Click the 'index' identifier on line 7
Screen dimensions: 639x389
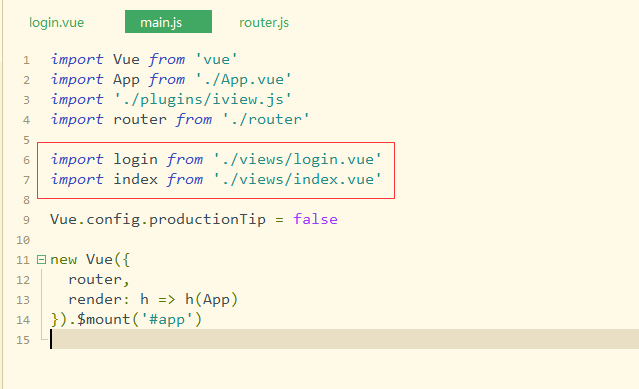[x=135, y=179]
